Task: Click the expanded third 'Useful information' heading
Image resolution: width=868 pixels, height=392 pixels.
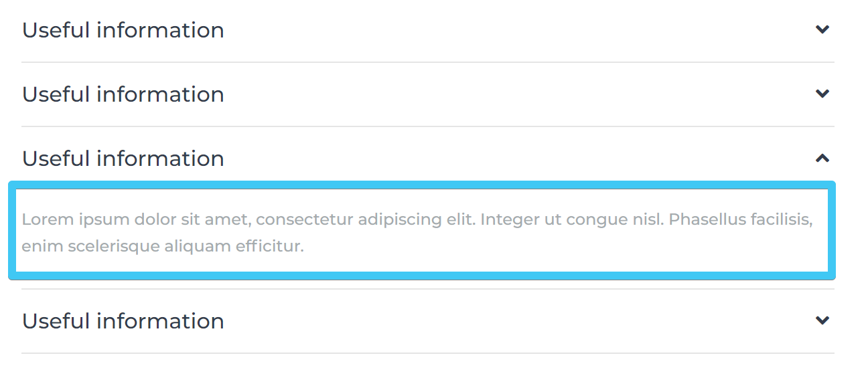Action: [123, 159]
